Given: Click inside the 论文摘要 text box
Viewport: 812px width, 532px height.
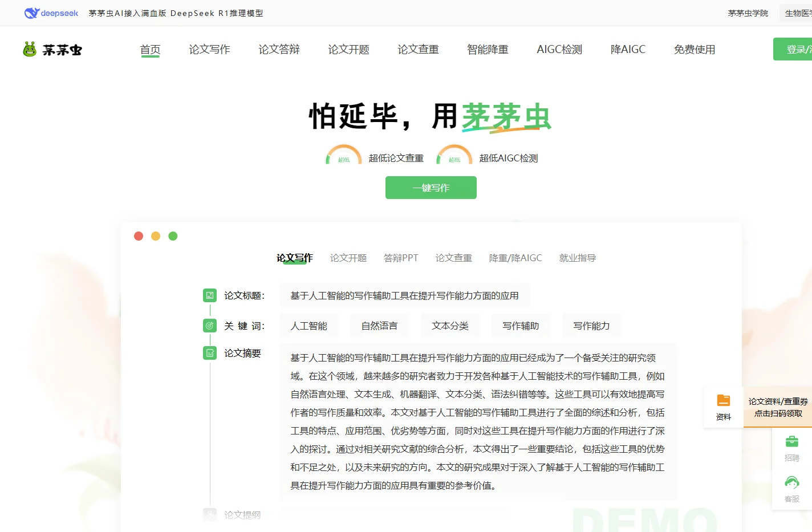Looking at the screenshot, I should pos(478,421).
